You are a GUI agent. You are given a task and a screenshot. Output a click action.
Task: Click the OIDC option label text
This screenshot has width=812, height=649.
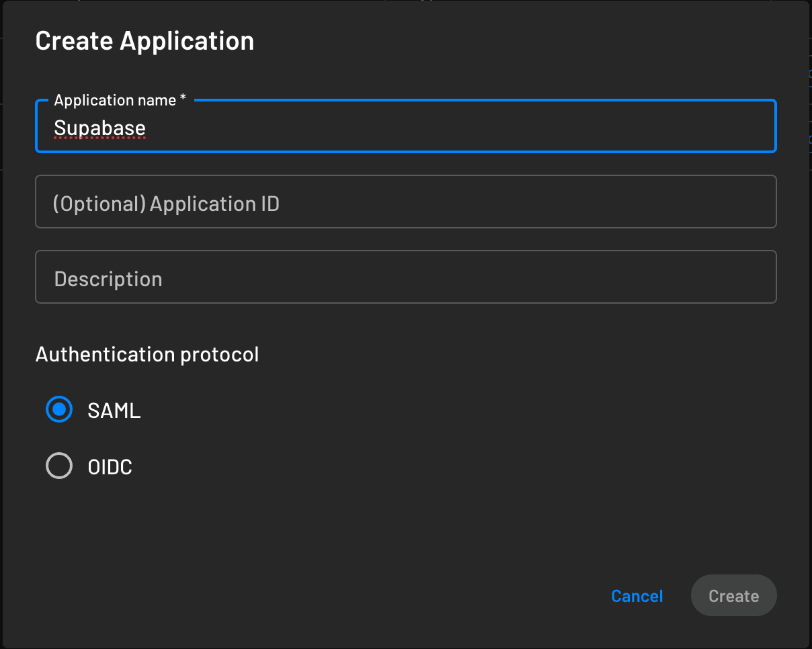(x=110, y=466)
